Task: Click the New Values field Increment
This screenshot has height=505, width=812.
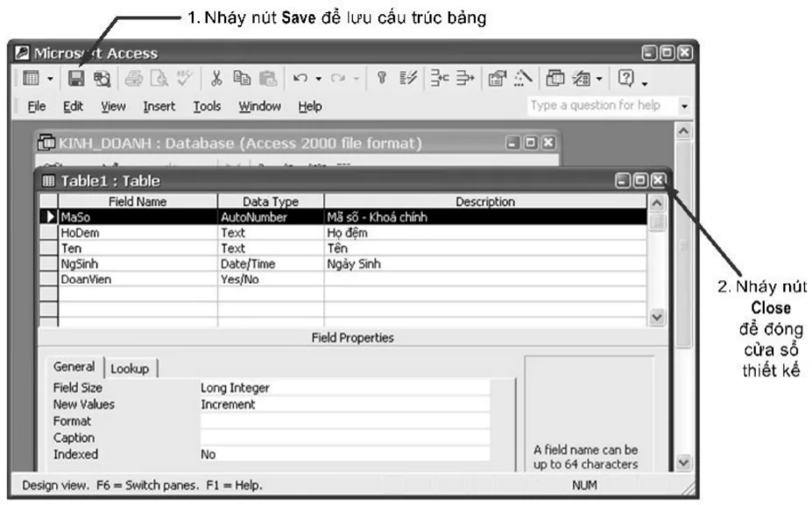Action: [344, 404]
